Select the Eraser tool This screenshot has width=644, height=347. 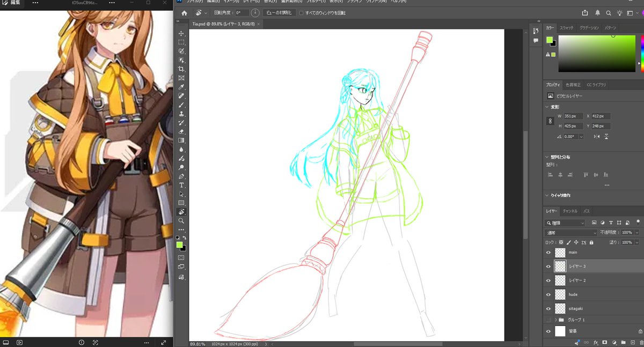(181, 131)
